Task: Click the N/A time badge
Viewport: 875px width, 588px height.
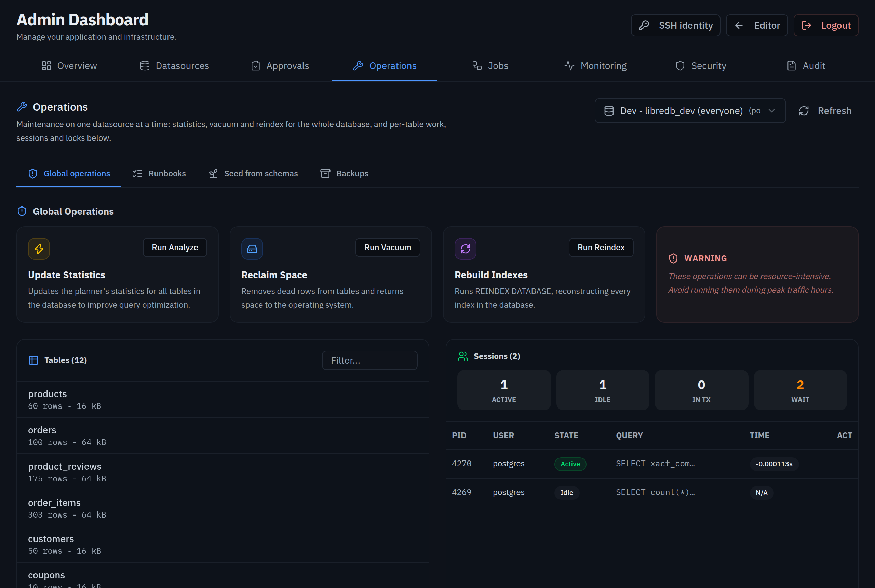Action: (761, 492)
